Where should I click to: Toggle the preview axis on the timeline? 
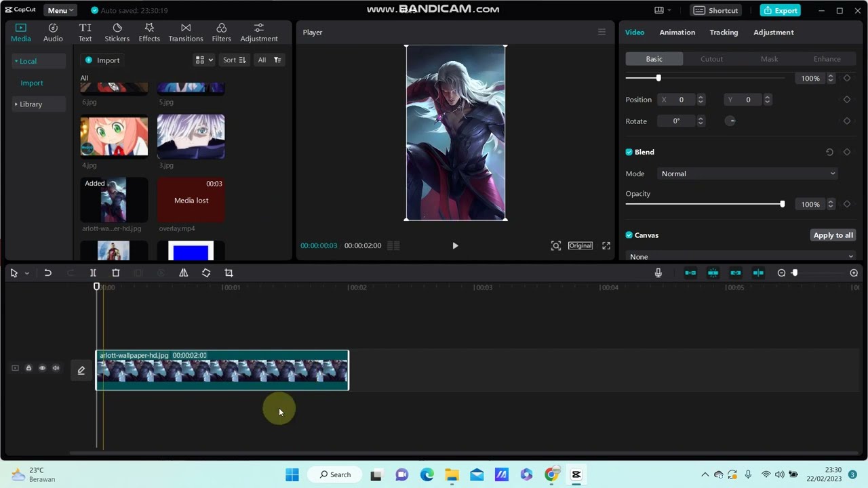click(x=758, y=272)
